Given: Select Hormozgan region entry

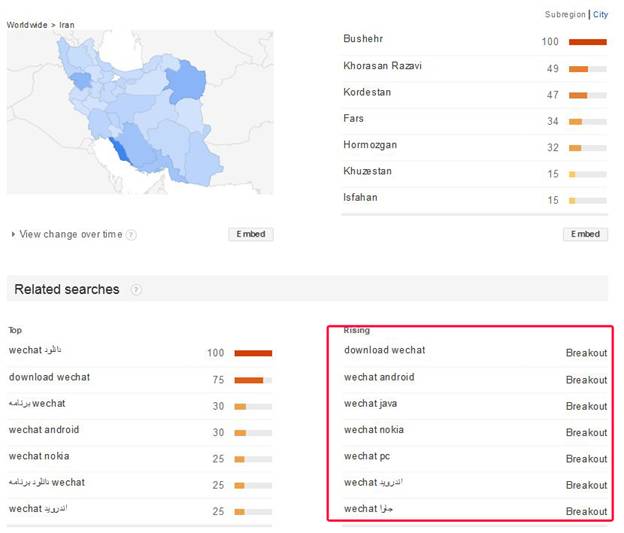Looking at the screenshot, I should (x=370, y=145).
